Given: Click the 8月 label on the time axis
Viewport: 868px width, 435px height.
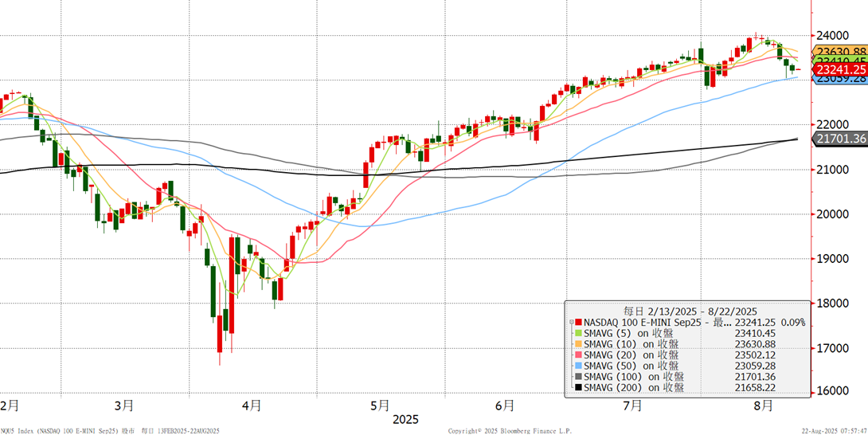Looking at the screenshot, I should point(764,406).
